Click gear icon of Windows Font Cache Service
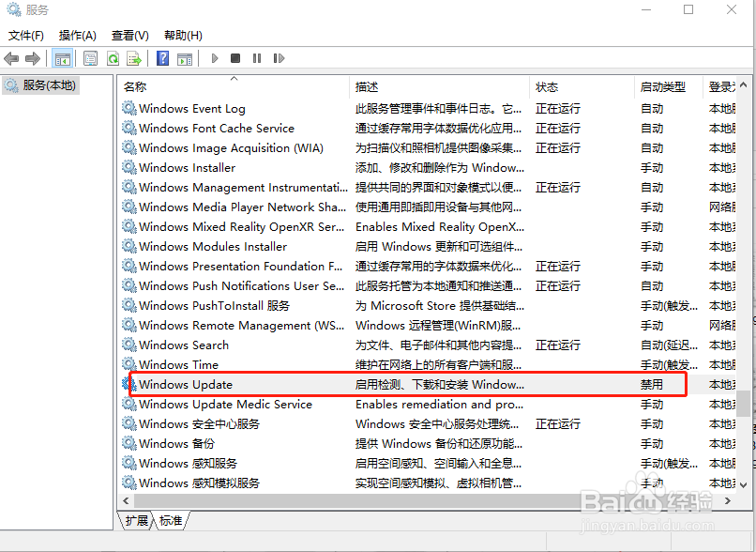The image size is (756, 552). pyautogui.click(x=129, y=128)
